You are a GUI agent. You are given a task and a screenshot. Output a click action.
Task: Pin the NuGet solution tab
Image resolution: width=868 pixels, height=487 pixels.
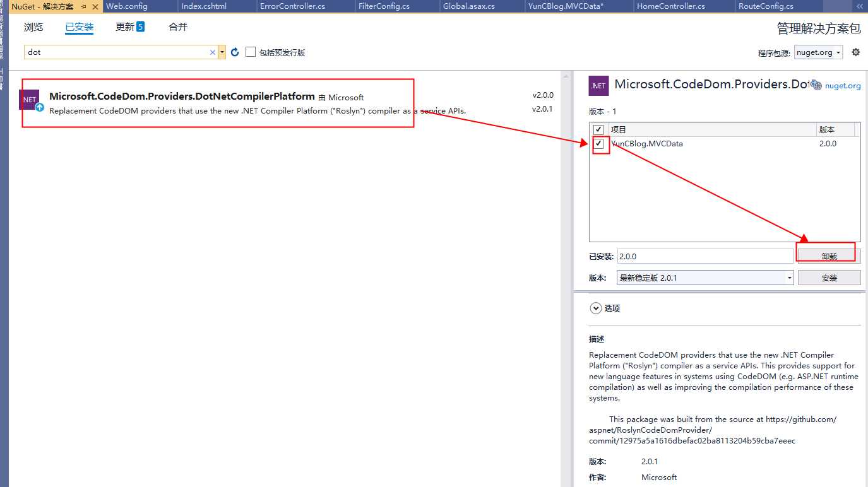click(x=84, y=6)
